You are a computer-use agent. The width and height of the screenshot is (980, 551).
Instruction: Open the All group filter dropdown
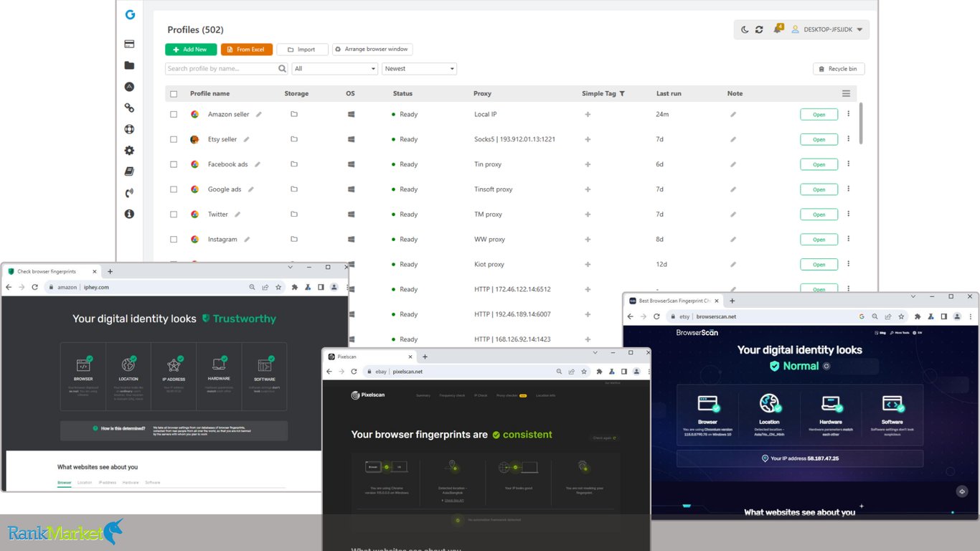pyautogui.click(x=334, y=69)
